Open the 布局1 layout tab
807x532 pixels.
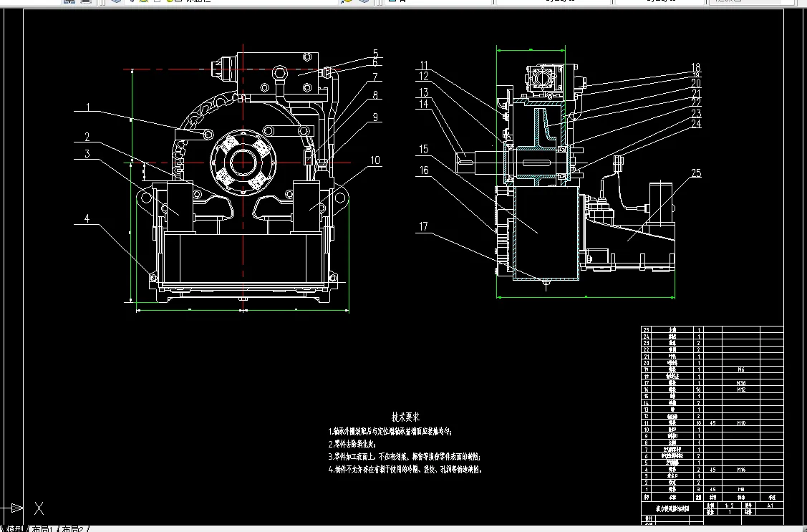tap(43, 528)
